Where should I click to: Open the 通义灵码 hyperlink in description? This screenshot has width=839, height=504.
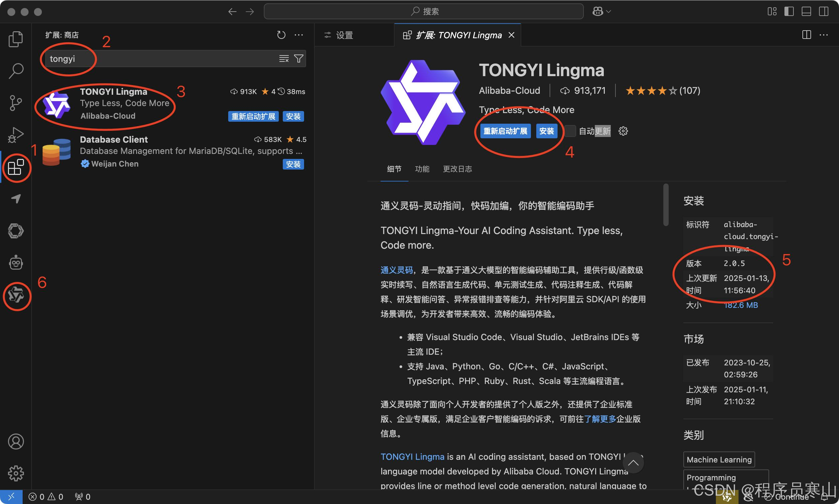pos(396,270)
